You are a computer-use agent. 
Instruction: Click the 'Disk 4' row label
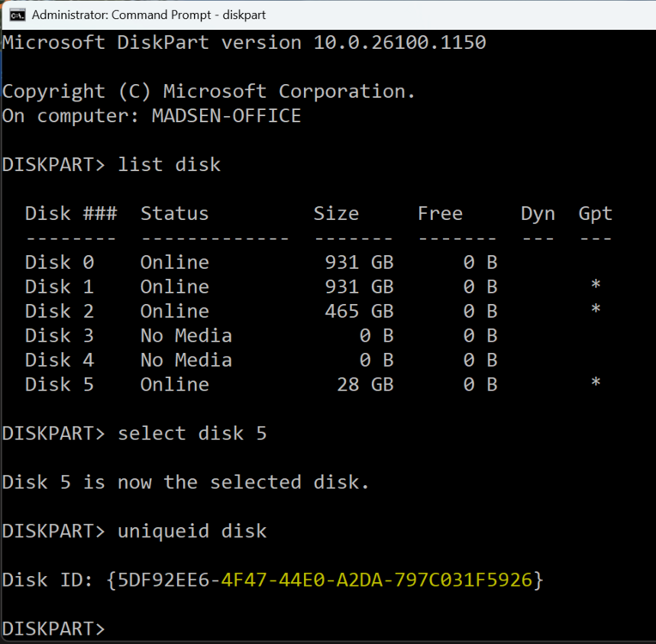(x=59, y=360)
